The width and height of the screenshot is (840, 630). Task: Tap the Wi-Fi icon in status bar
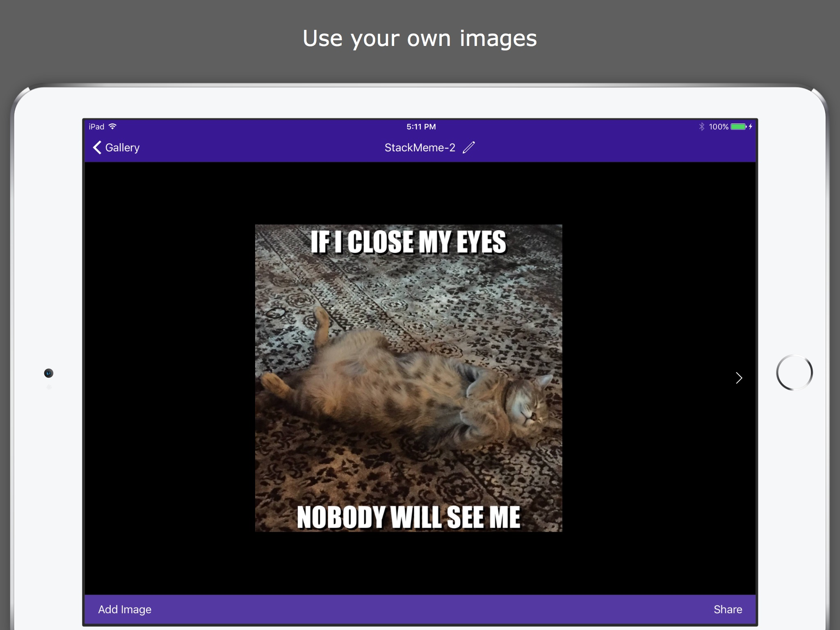click(x=112, y=126)
